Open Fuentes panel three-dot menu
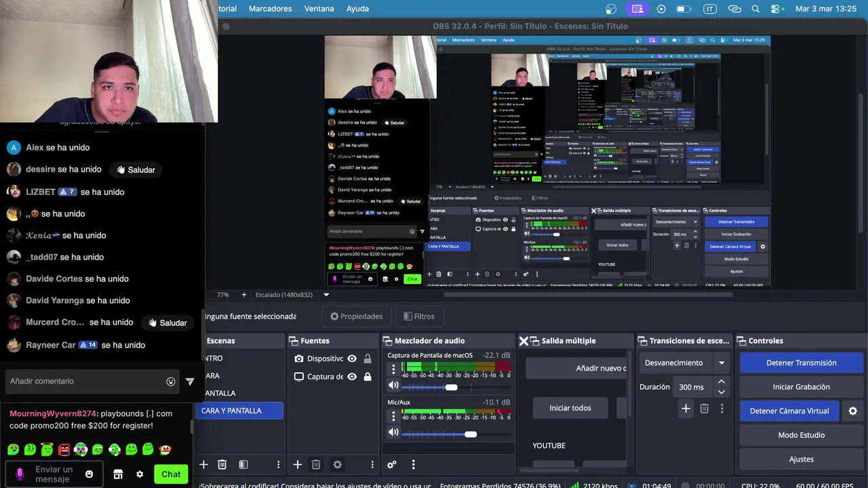Image resolution: width=868 pixels, height=488 pixels. [372, 464]
